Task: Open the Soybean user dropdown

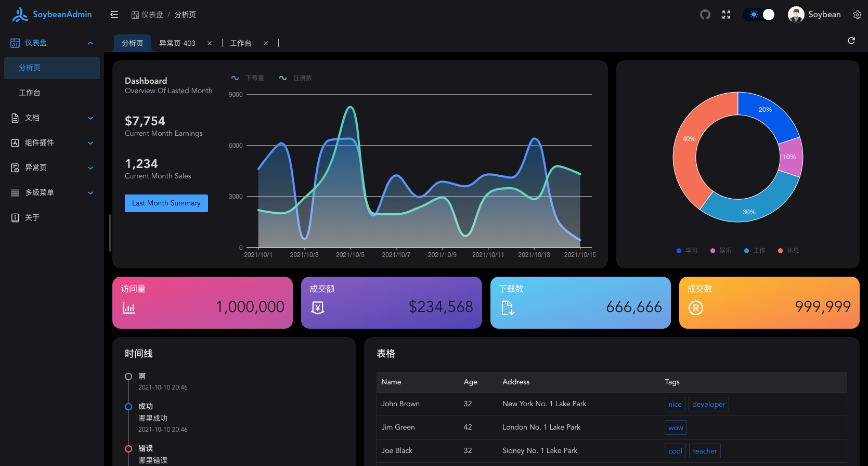Action: point(814,15)
